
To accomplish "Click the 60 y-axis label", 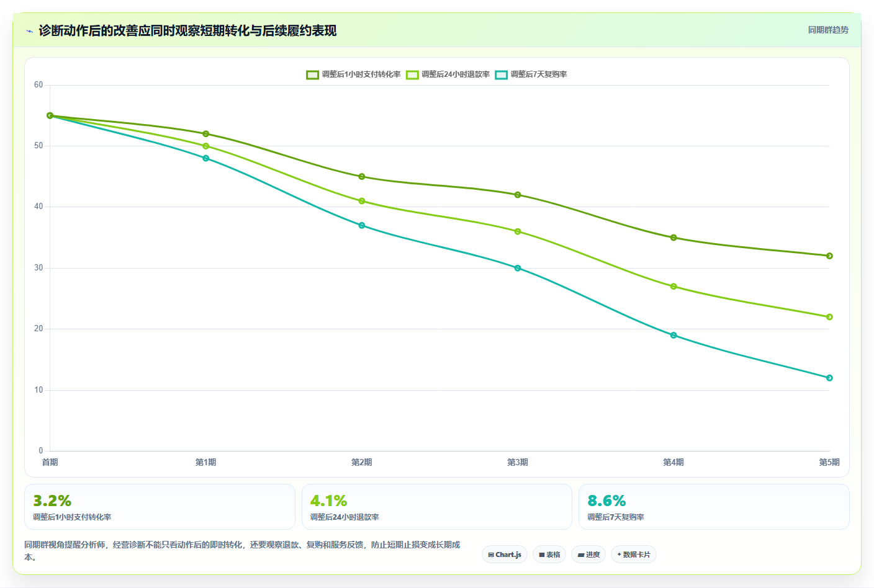I will point(38,85).
